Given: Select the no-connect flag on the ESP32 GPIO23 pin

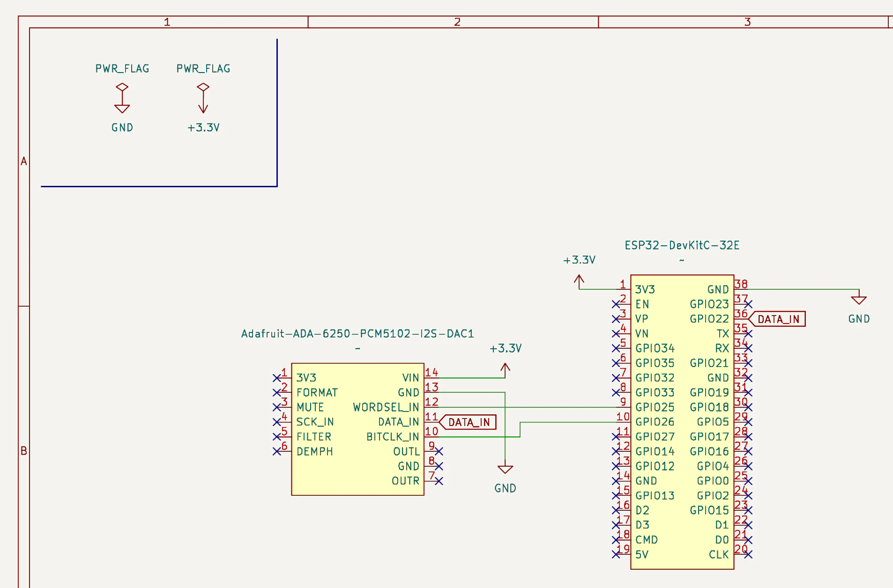Looking at the screenshot, I should click(x=748, y=304).
